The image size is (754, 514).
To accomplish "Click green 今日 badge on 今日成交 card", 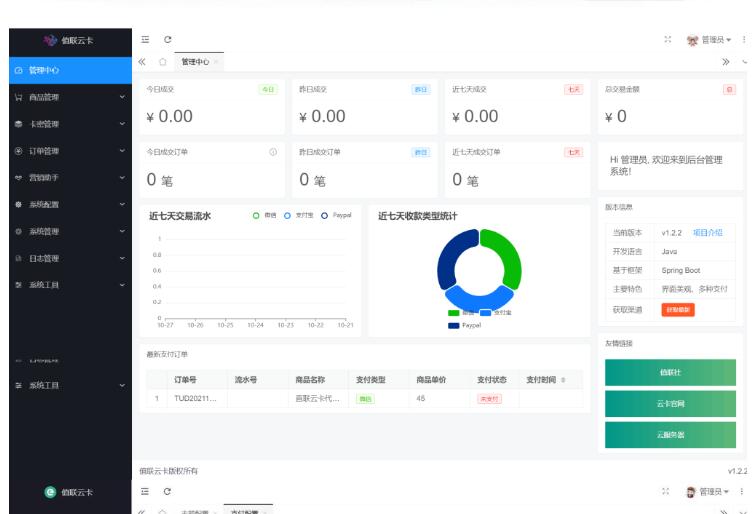I will [x=268, y=89].
